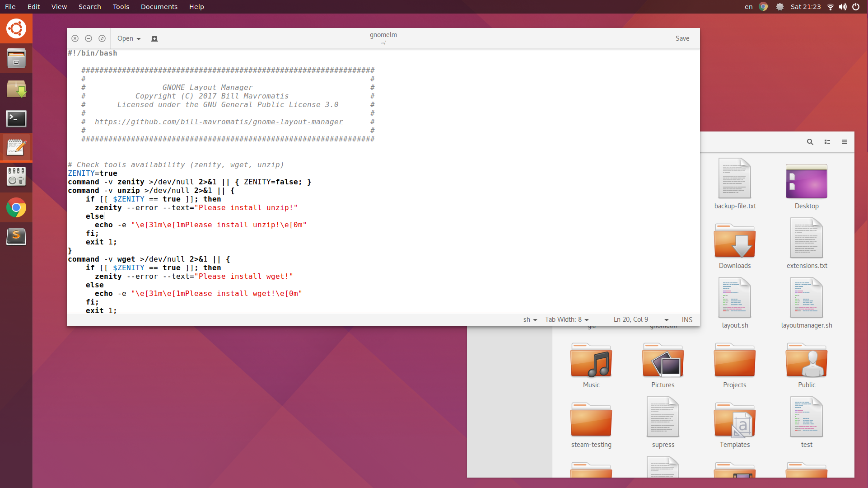Open Sublime Text from the dock
Image resolution: width=868 pixels, height=488 pixels.
click(x=16, y=236)
